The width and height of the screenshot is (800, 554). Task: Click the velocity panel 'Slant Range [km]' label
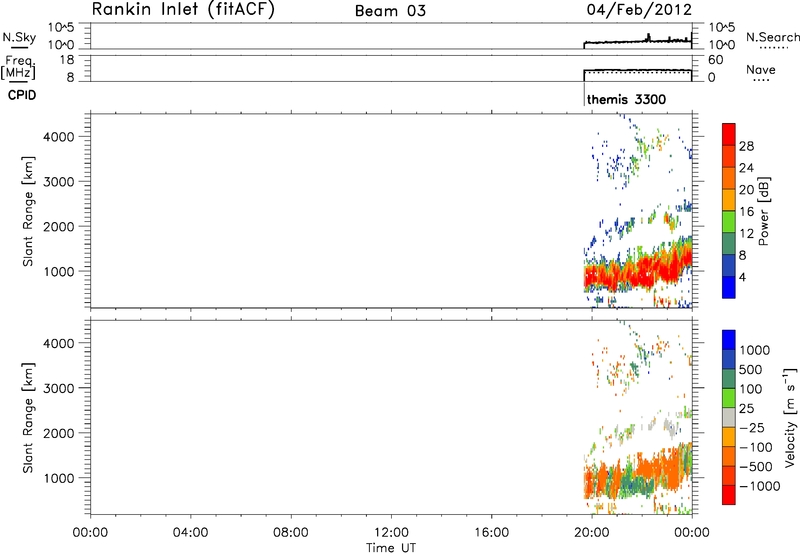tap(28, 418)
